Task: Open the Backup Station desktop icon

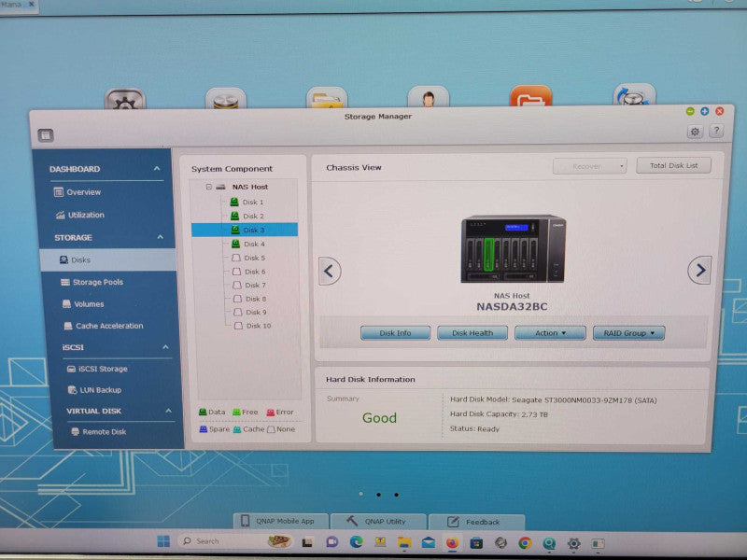Action: pyautogui.click(x=634, y=95)
